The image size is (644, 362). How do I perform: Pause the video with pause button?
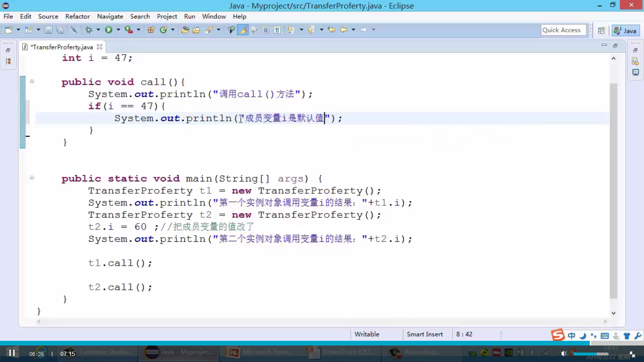(x=12, y=353)
